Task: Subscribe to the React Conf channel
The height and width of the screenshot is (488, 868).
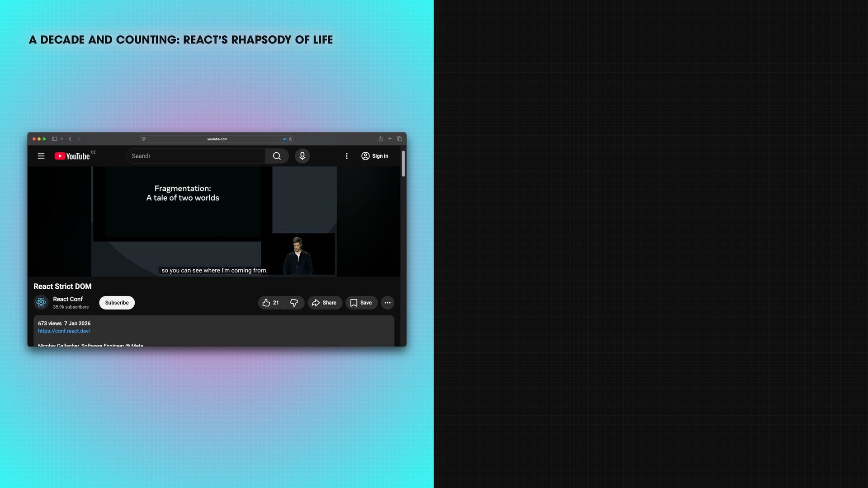Action: [117, 303]
